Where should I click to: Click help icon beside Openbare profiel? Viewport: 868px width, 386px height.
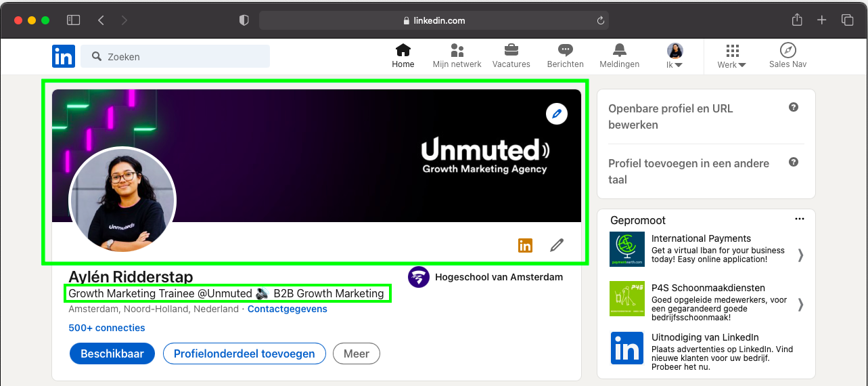(794, 108)
